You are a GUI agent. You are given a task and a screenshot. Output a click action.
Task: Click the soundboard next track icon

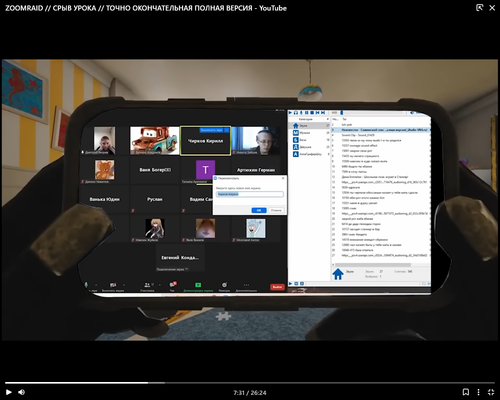point(323,113)
